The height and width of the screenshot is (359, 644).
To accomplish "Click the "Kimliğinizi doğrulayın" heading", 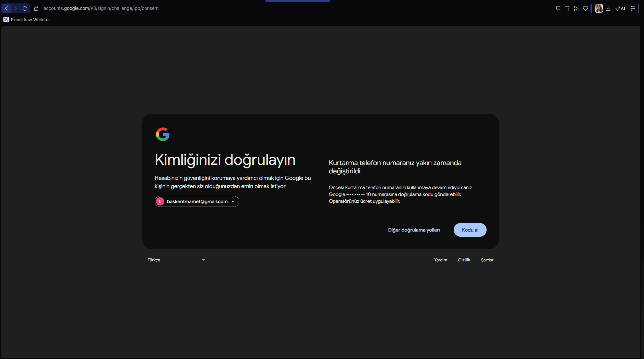I will tap(225, 160).
